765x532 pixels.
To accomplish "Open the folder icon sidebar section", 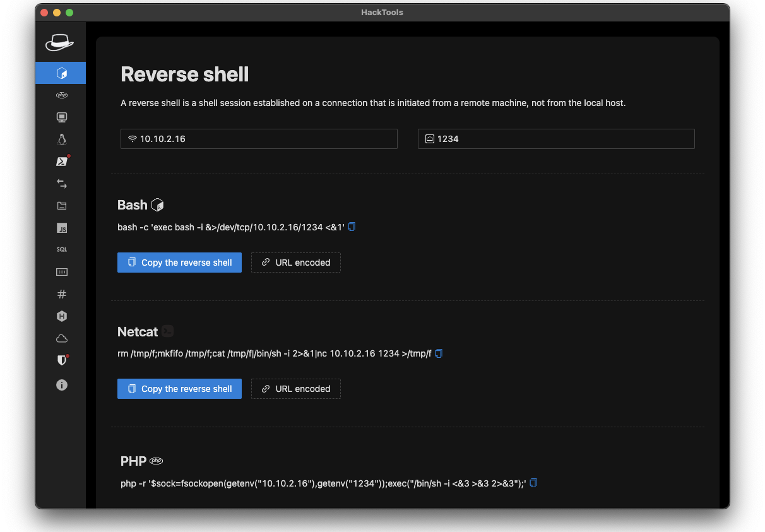I will (x=61, y=206).
